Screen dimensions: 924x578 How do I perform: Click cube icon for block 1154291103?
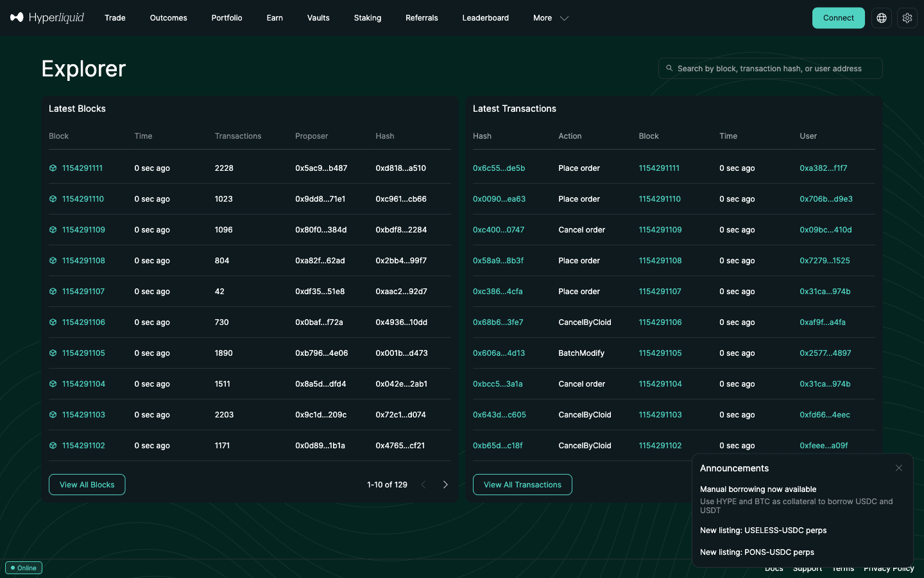coord(53,415)
